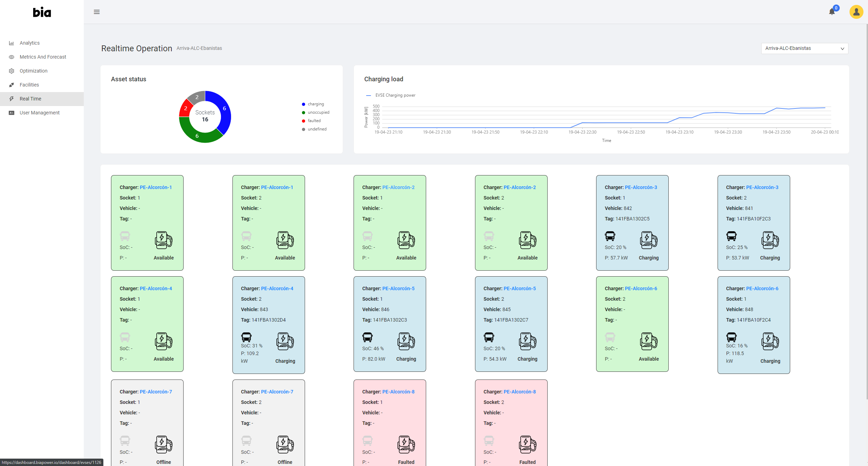Open the Arriva-ALC-Ebanistas facility dropdown
The image size is (868, 466).
point(804,48)
